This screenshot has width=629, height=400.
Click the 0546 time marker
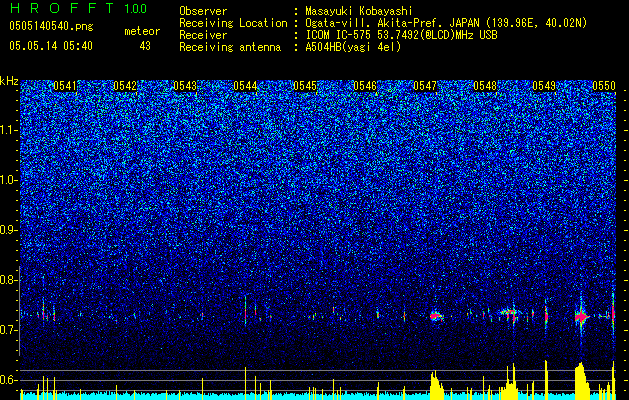pyautogui.click(x=365, y=86)
